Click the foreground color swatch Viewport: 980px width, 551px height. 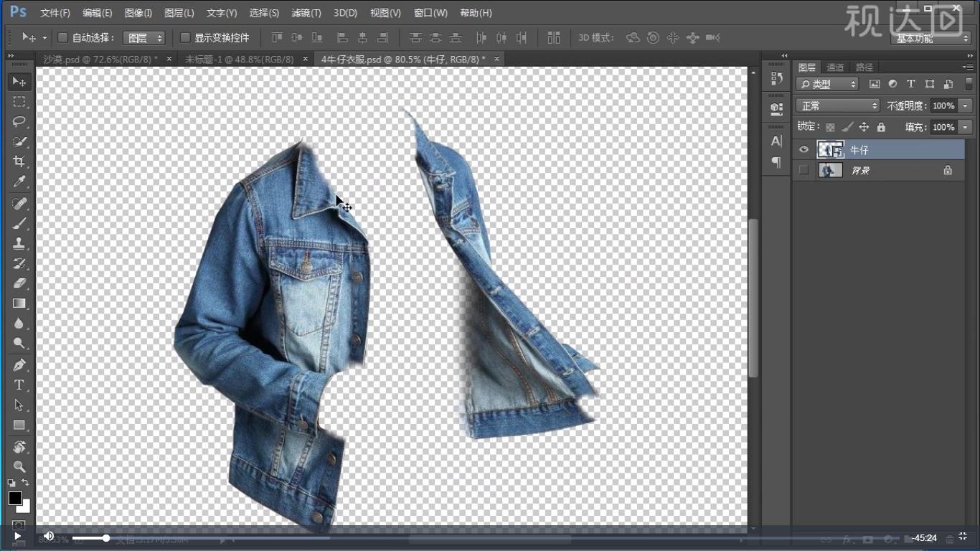tap(15, 498)
